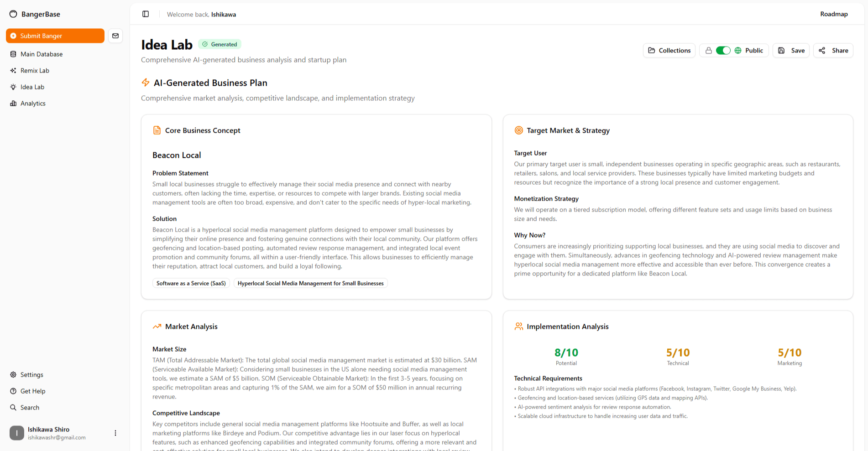Screen dimensions: 868x451
Task: Select the Software as a Service (SaaS) tag
Action: point(191,283)
